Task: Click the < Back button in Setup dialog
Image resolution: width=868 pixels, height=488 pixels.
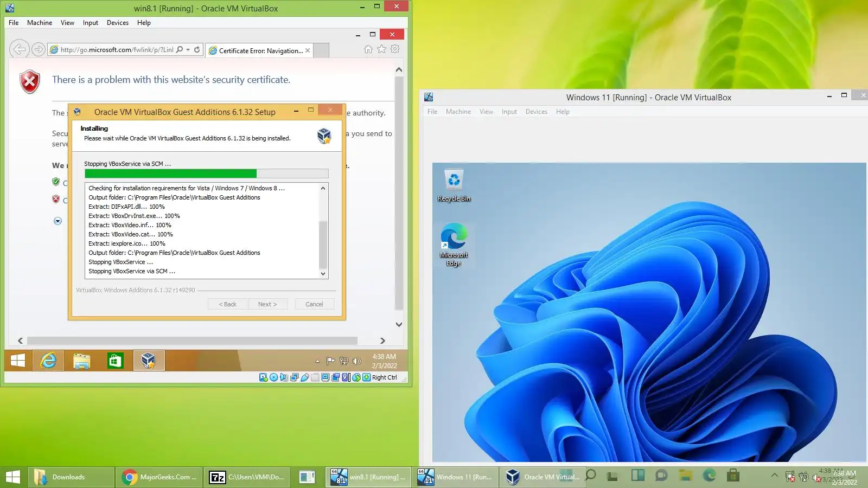Action: click(227, 304)
